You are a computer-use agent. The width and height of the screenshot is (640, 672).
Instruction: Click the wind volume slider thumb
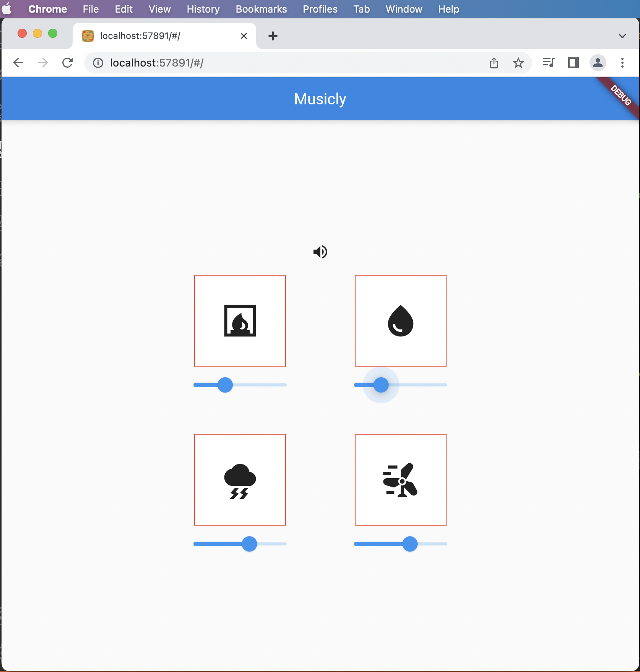pos(410,544)
